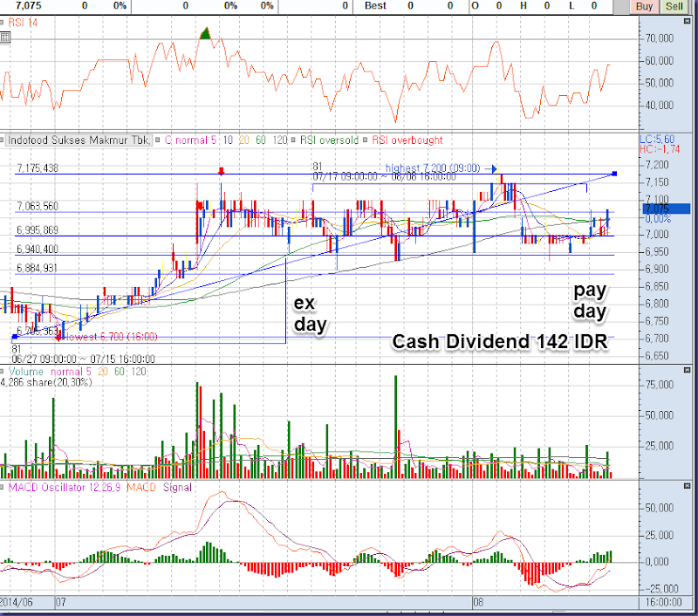Select the 120 moving average in price legend
This screenshot has width=698, height=616.
pos(280,140)
